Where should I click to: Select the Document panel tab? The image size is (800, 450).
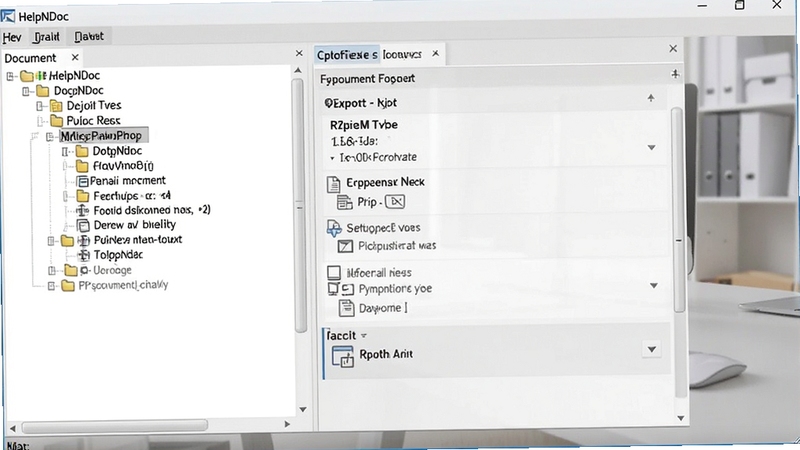(30, 58)
